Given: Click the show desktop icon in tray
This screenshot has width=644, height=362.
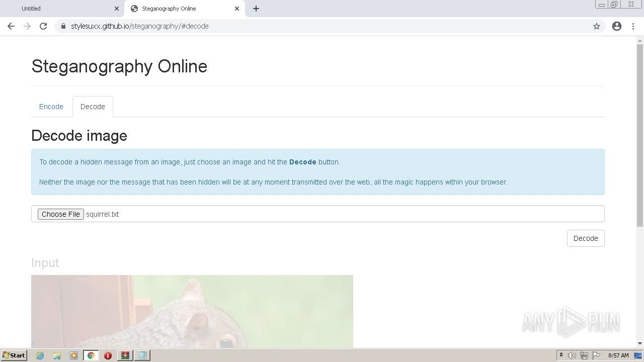Looking at the screenshot, I should 638,355.
